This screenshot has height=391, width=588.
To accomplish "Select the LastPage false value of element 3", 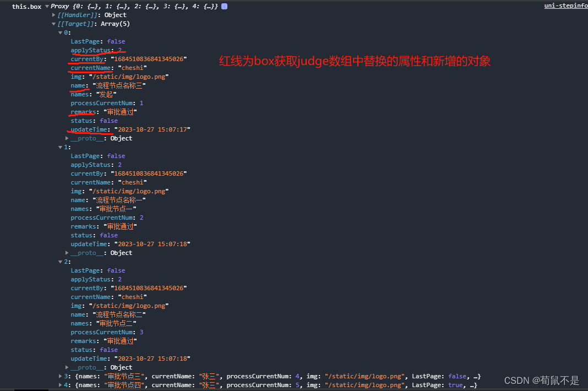I will (457, 376).
